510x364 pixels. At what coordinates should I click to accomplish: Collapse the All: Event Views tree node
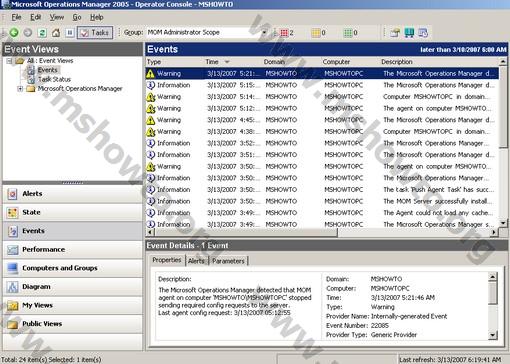pyautogui.click(x=9, y=61)
